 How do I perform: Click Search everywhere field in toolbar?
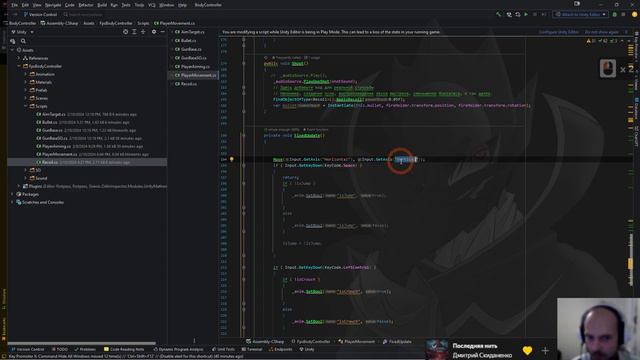tap(83, 14)
